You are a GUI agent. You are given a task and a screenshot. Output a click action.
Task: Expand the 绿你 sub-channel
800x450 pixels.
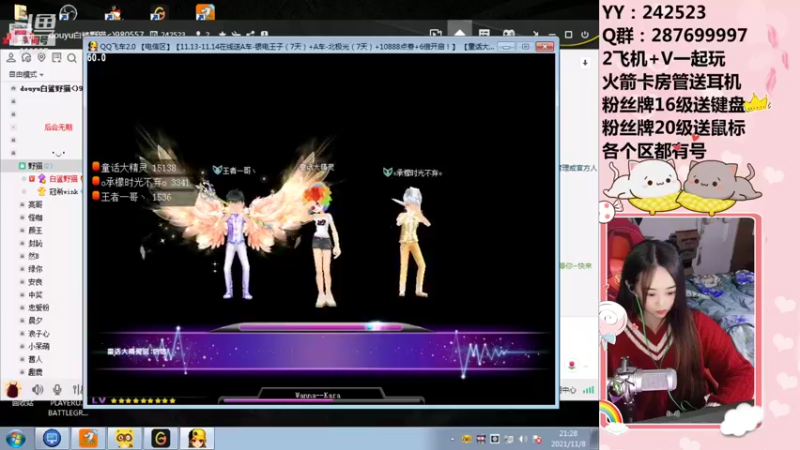35,269
